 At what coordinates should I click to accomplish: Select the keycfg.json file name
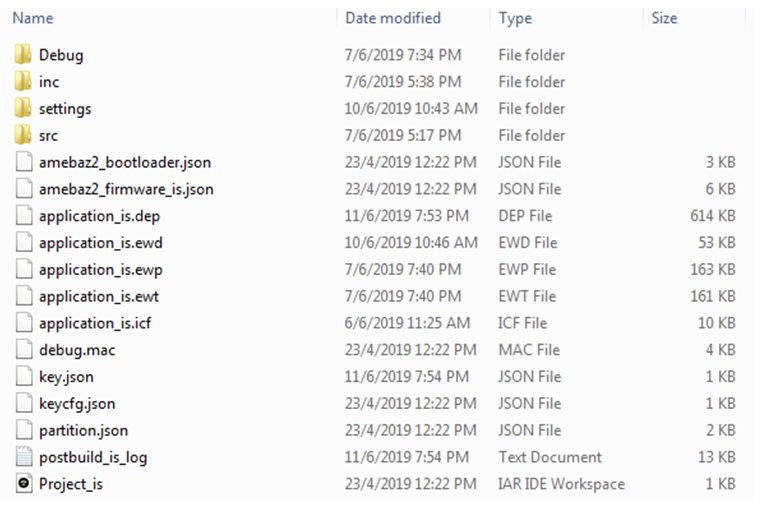pos(77,404)
